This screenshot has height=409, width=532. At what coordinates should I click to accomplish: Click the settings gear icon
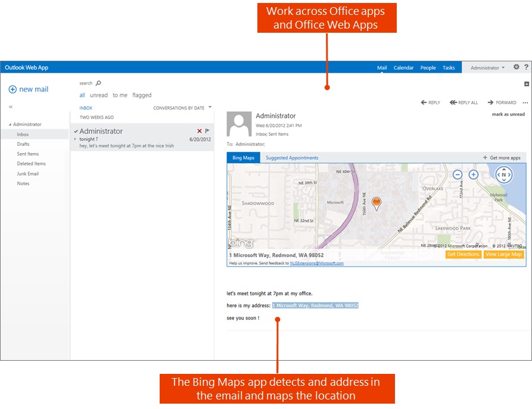[x=517, y=67]
